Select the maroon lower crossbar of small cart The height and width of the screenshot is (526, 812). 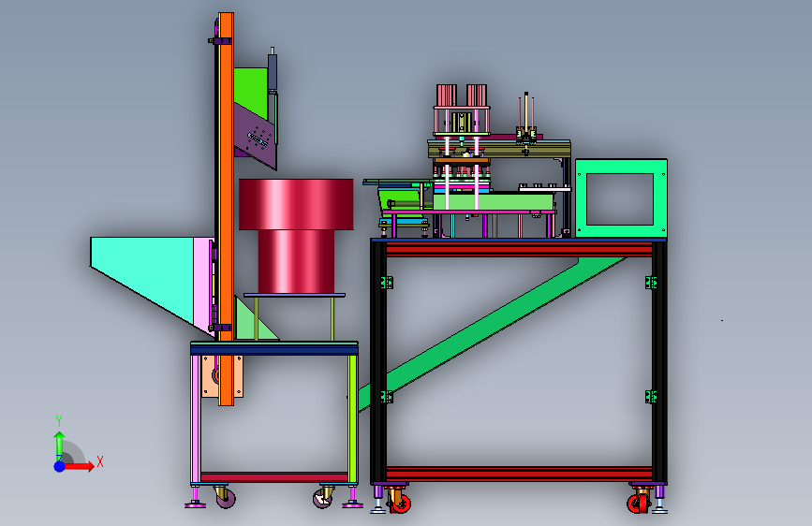pos(274,476)
